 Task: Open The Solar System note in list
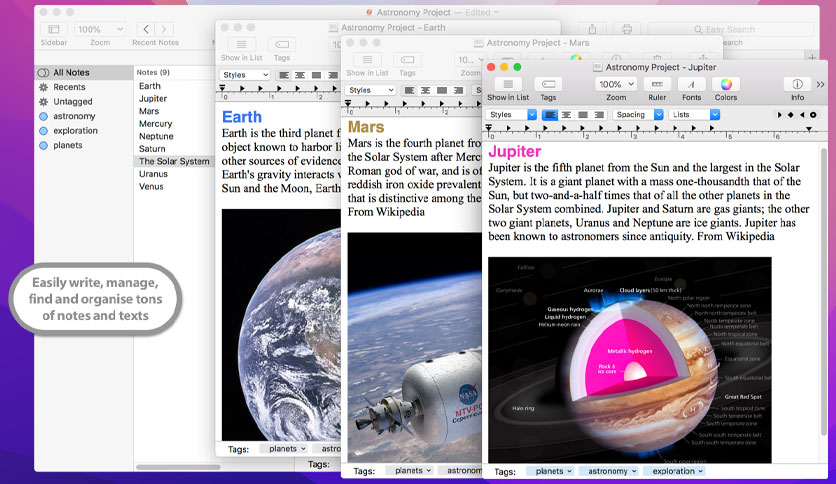[x=173, y=161]
